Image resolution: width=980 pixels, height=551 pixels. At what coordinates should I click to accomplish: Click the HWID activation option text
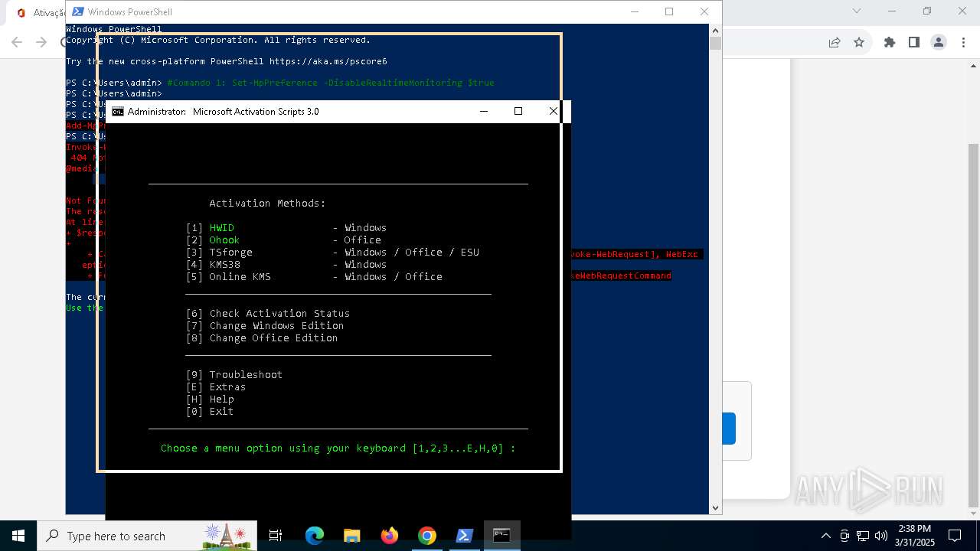pos(221,227)
